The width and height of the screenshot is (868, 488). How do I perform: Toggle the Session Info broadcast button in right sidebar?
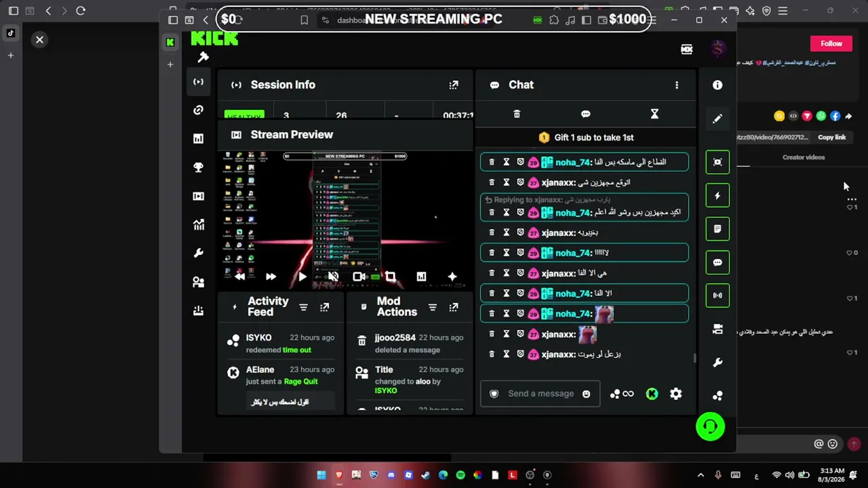717,296
